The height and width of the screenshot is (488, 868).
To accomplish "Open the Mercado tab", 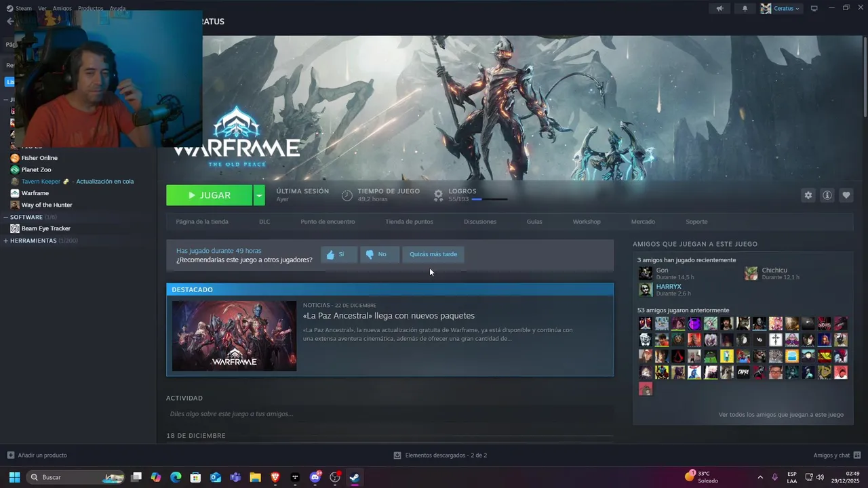I will [x=643, y=222].
